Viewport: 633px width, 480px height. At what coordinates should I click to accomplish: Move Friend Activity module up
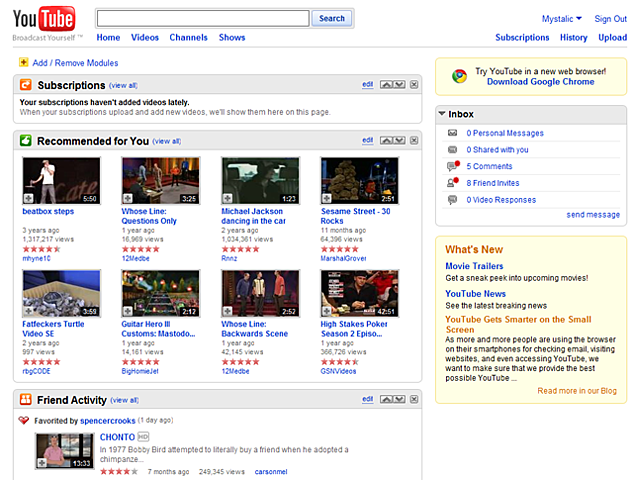[386, 399]
